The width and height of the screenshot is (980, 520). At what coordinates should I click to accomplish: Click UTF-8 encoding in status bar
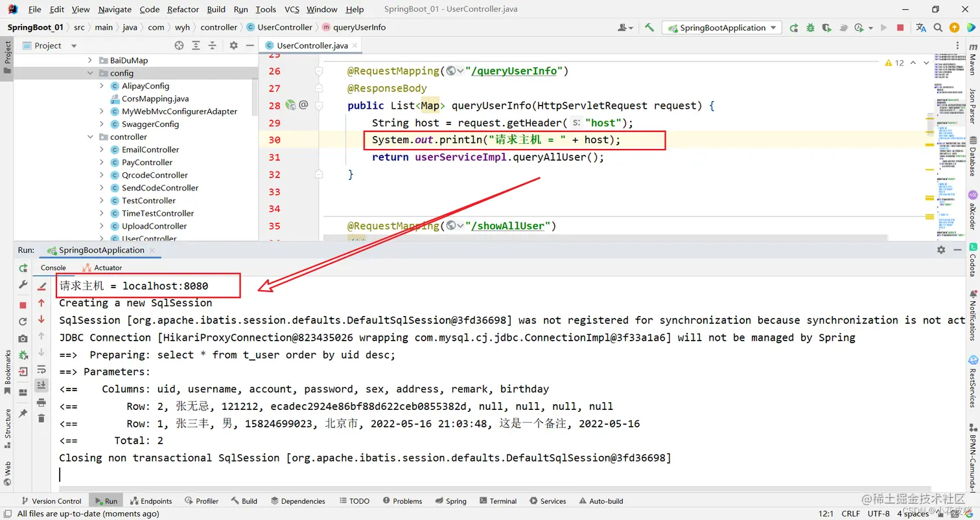coord(878,514)
